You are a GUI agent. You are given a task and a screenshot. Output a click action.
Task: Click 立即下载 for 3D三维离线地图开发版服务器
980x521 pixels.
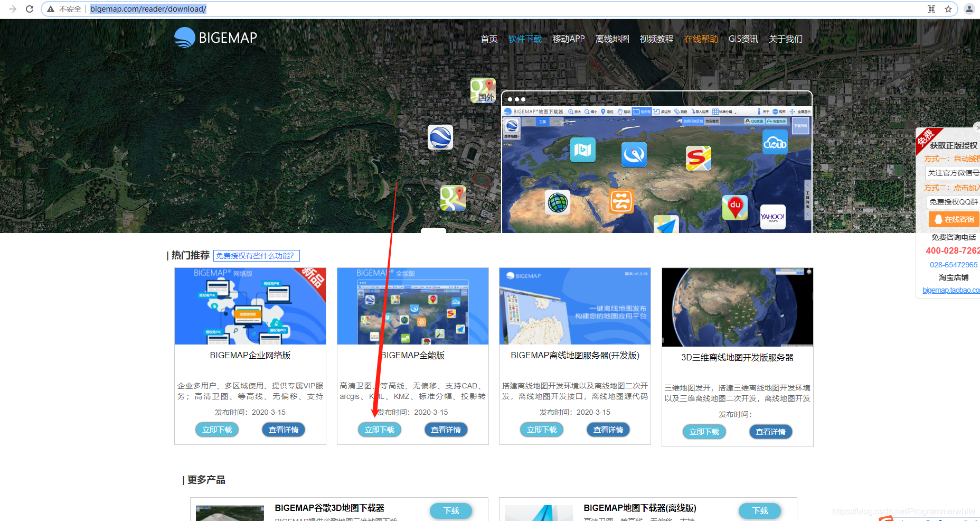tap(704, 432)
